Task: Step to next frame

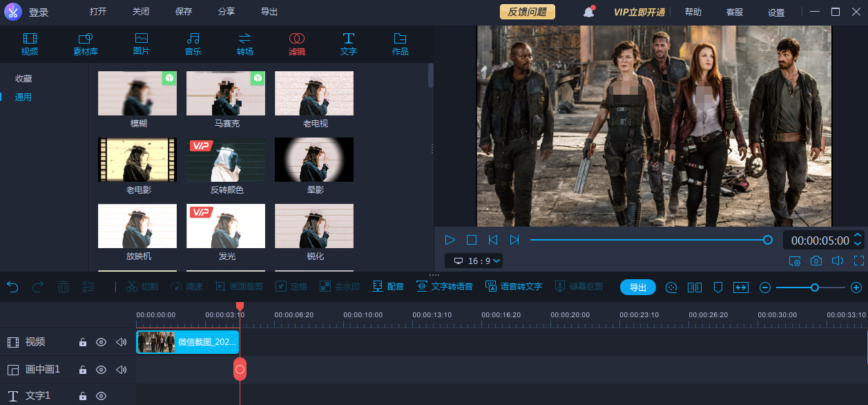Action: click(x=514, y=240)
